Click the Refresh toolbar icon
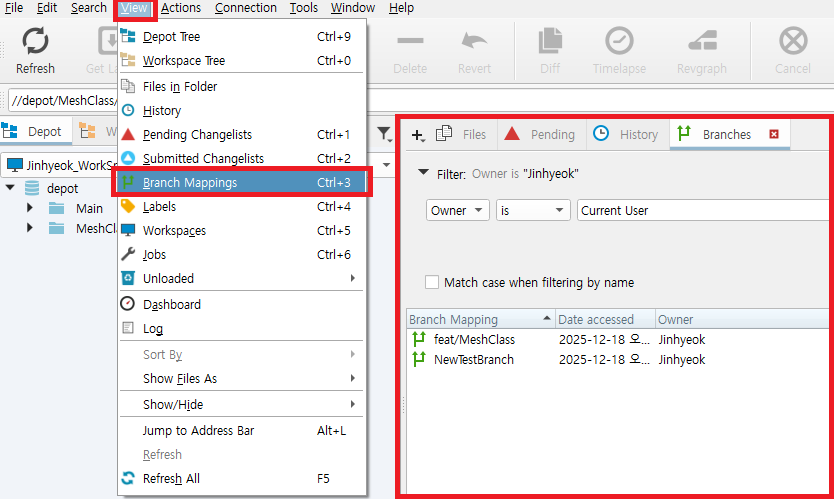834x499 pixels. [x=35, y=41]
